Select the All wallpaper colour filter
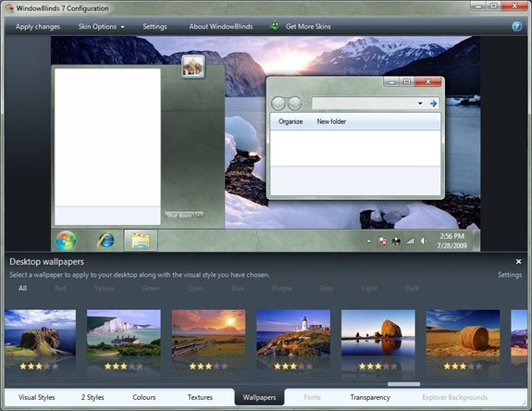 (x=22, y=288)
